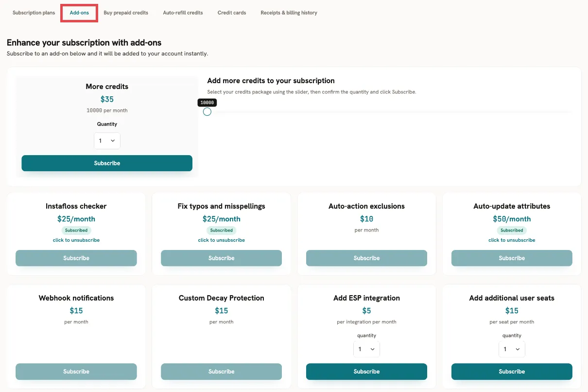The image size is (588, 392).
Task: Click the Subscribed badge under Fix typos
Action: (222, 231)
